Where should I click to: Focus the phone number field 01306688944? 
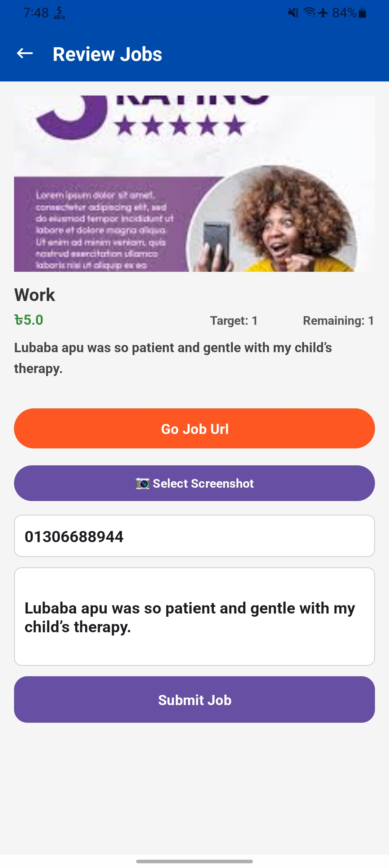(194, 536)
